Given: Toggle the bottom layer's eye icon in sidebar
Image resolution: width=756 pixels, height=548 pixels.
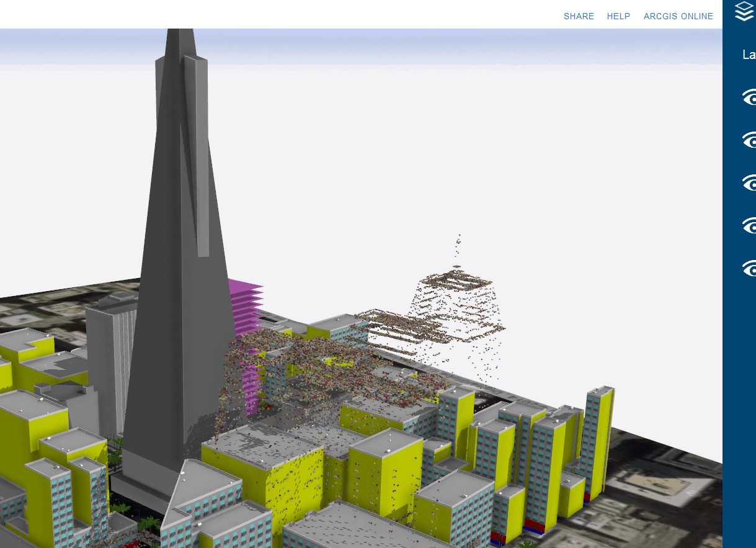Looking at the screenshot, I should pos(751,270).
